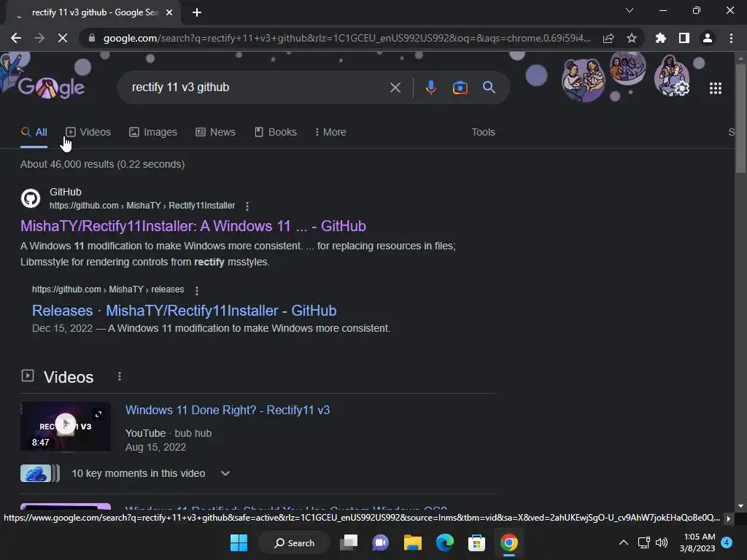Switch to Books results tab
Viewport: 747px width, 560px height.
[x=275, y=133]
